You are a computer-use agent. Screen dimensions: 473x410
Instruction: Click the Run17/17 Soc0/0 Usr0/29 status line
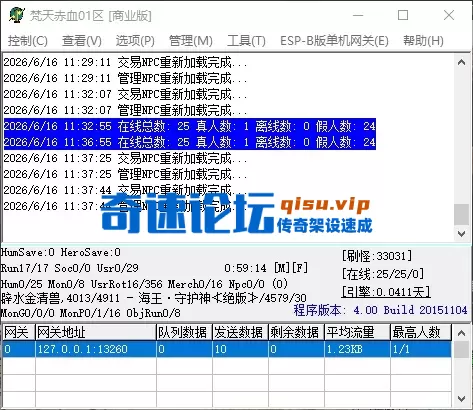click(70, 268)
